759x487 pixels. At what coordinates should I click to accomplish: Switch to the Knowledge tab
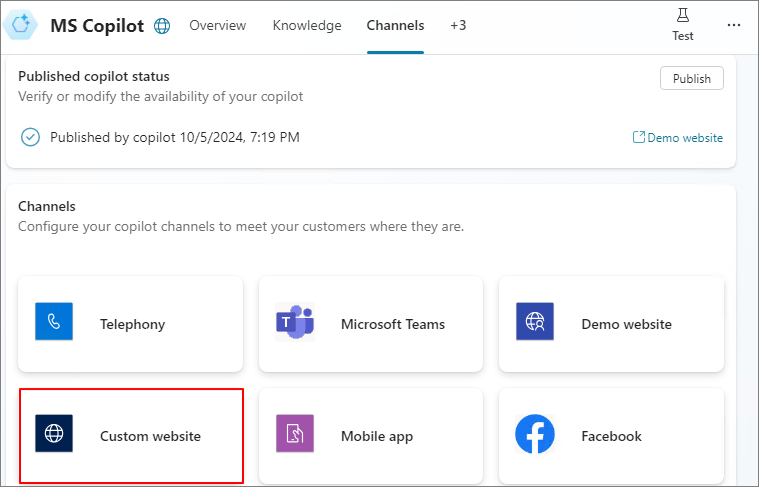pos(307,25)
